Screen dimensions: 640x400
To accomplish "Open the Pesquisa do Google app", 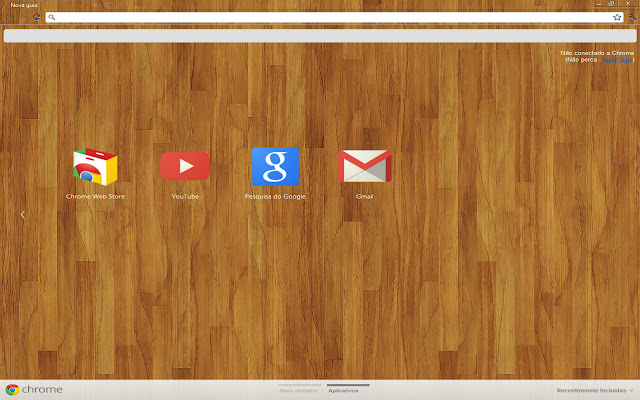I will (275, 167).
